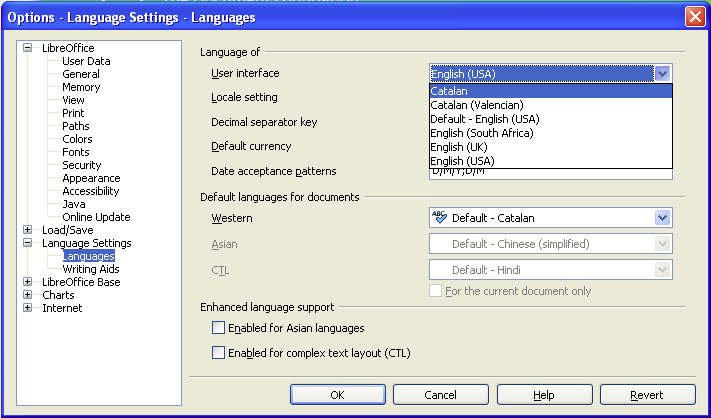Click the User interface dropdown arrow
Viewport: 711px width, 418px height.
click(662, 74)
